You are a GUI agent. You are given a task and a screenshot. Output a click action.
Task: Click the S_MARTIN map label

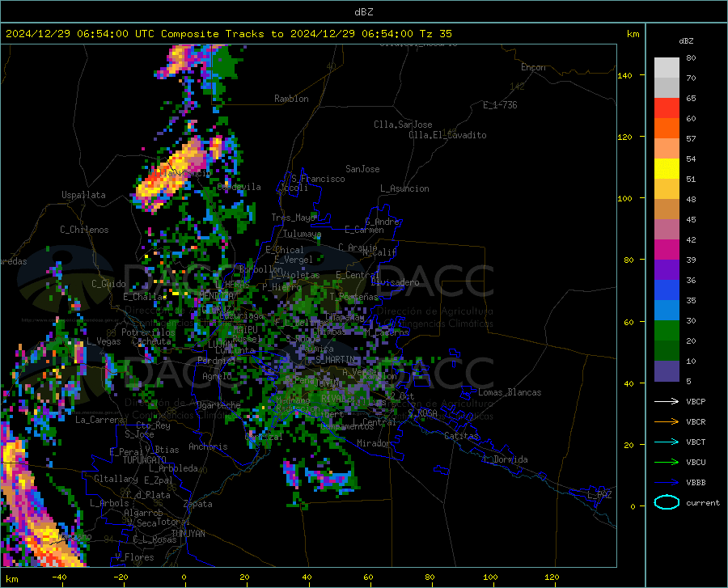(x=336, y=359)
